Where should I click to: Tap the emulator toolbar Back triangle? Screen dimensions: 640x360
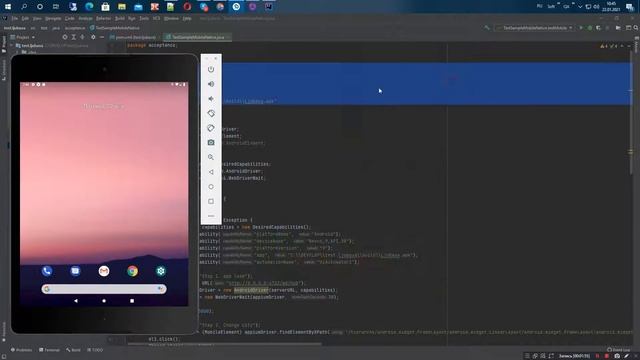[211, 172]
